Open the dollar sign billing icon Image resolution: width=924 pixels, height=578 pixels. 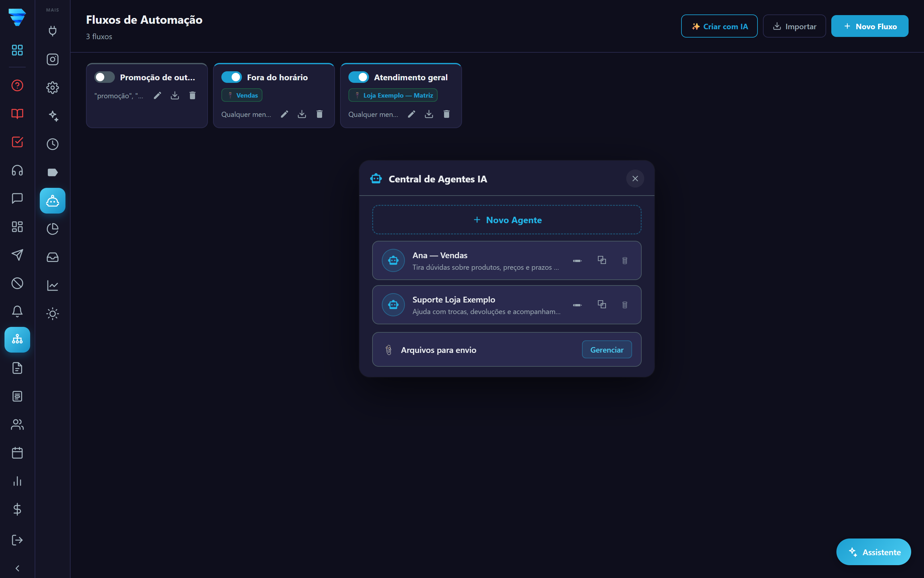coord(17,509)
